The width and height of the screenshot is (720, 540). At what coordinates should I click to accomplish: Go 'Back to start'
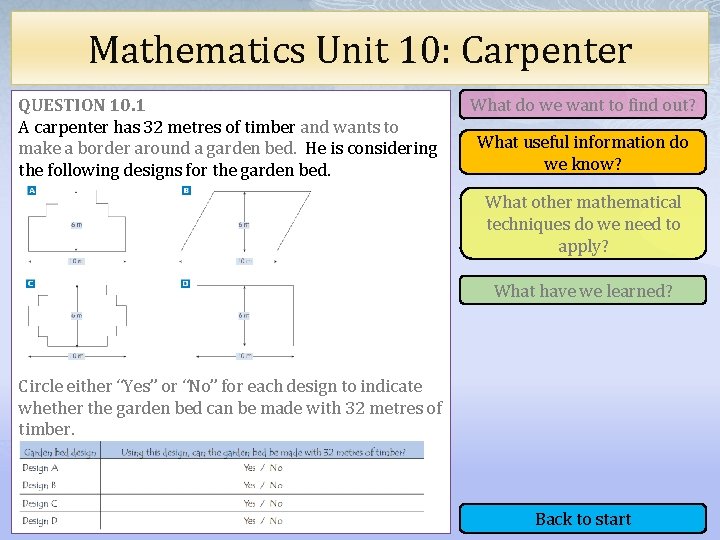point(582,519)
